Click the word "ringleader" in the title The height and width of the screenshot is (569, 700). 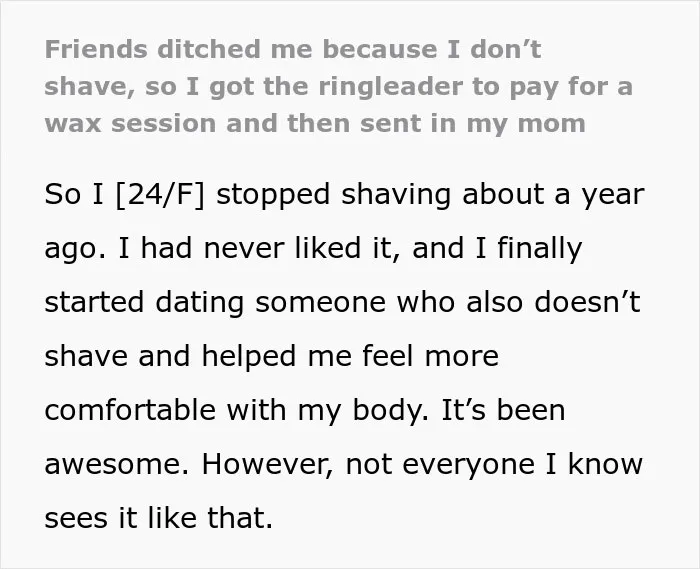click(390, 87)
